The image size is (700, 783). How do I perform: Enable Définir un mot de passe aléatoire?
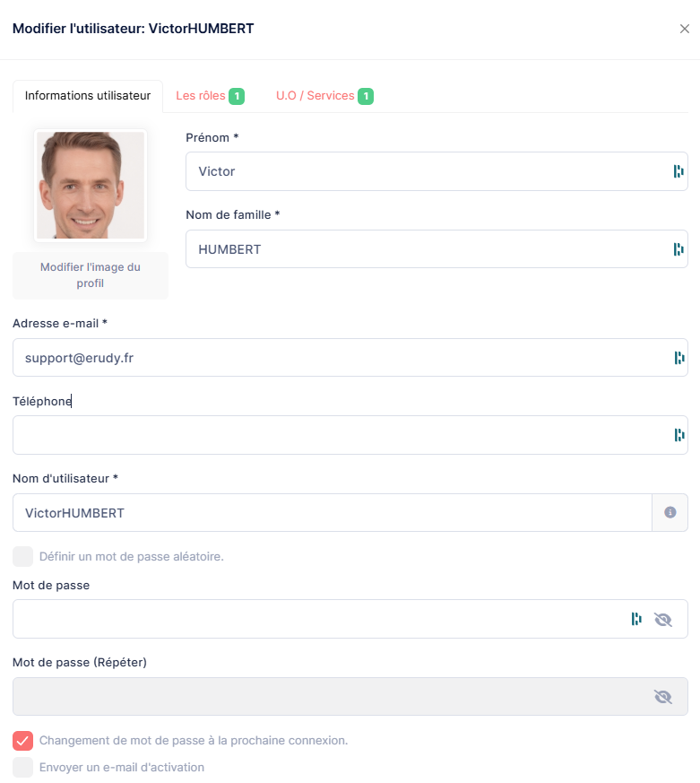point(22,557)
